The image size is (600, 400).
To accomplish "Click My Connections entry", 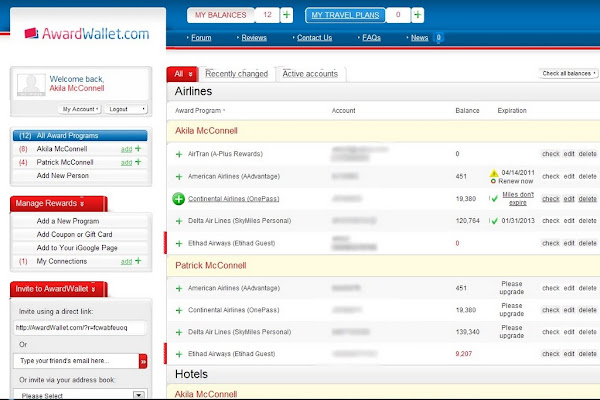I will [x=62, y=261].
